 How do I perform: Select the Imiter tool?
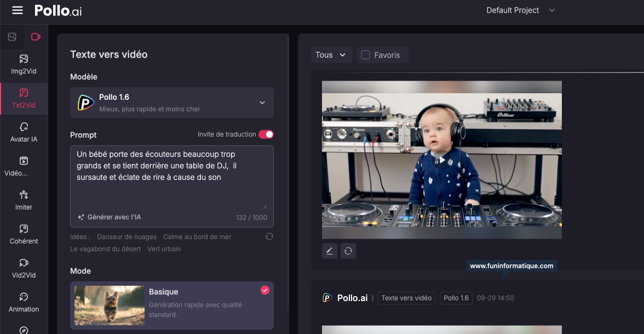click(23, 200)
